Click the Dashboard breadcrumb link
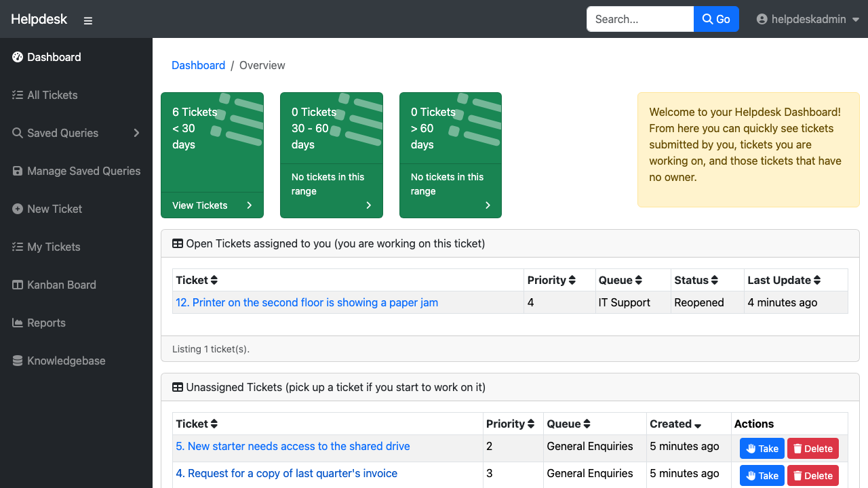Screen dimensions: 868x488 coord(198,65)
